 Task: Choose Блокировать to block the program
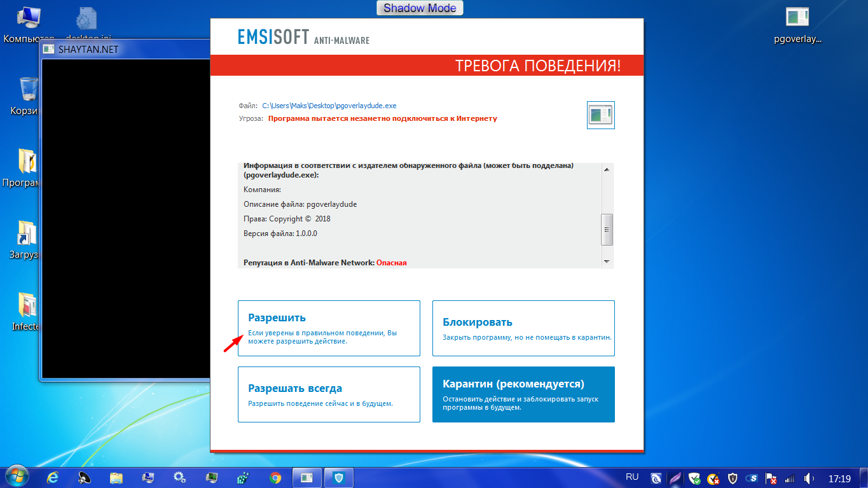click(x=523, y=328)
